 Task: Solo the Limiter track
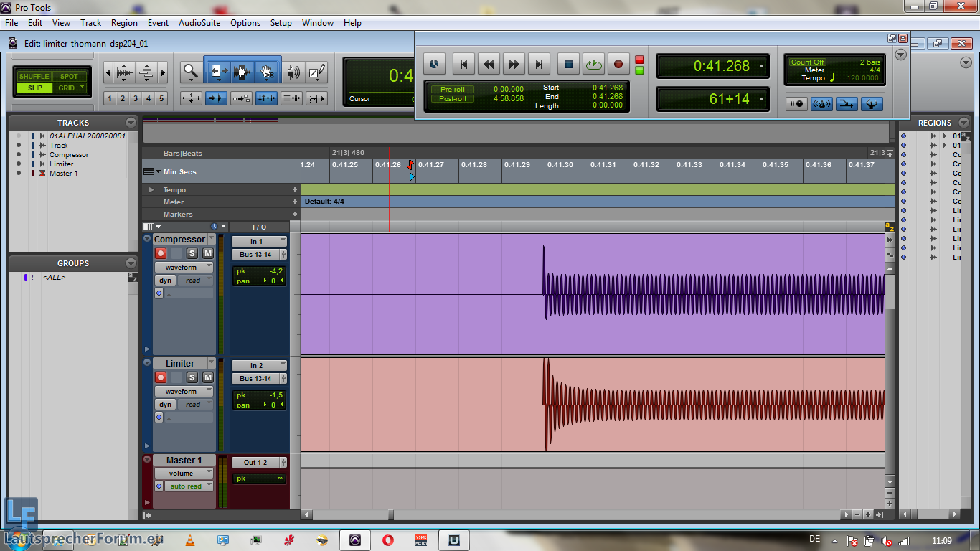click(192, 377)
